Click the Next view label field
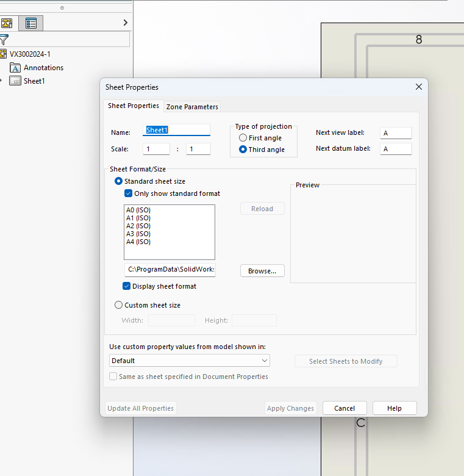 (396, 133)
